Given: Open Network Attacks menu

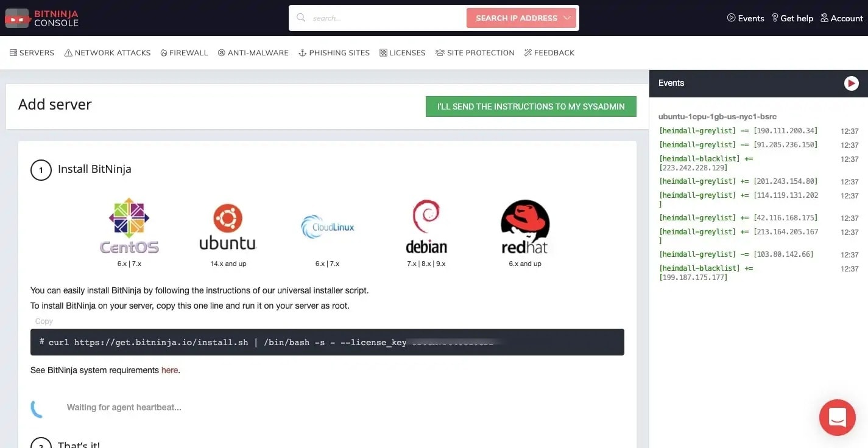Looking at the screenshot, I should (107, 53).
